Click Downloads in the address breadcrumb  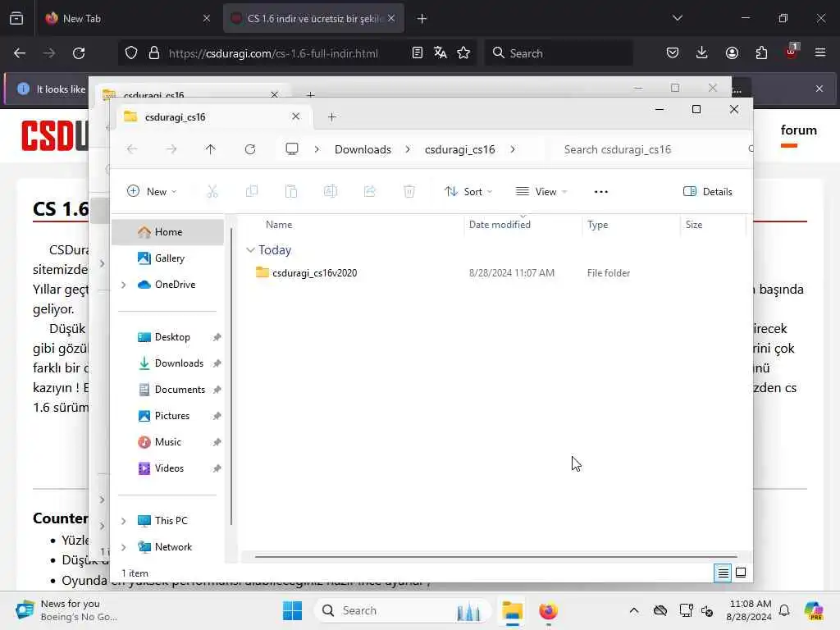(x=363, y=149)
